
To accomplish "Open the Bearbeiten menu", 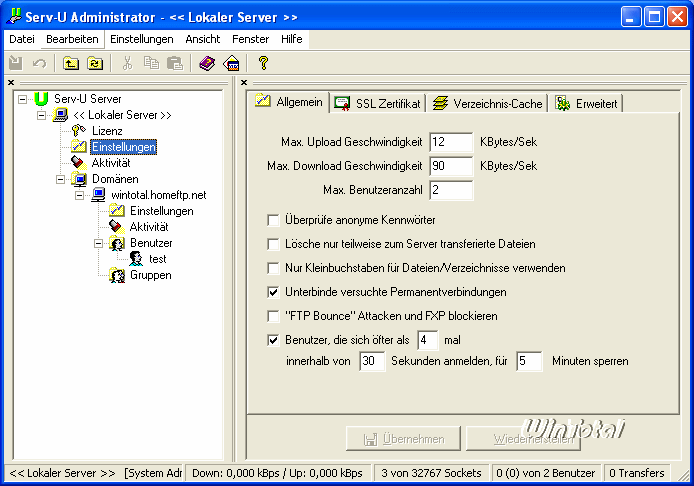I will 72,39.
